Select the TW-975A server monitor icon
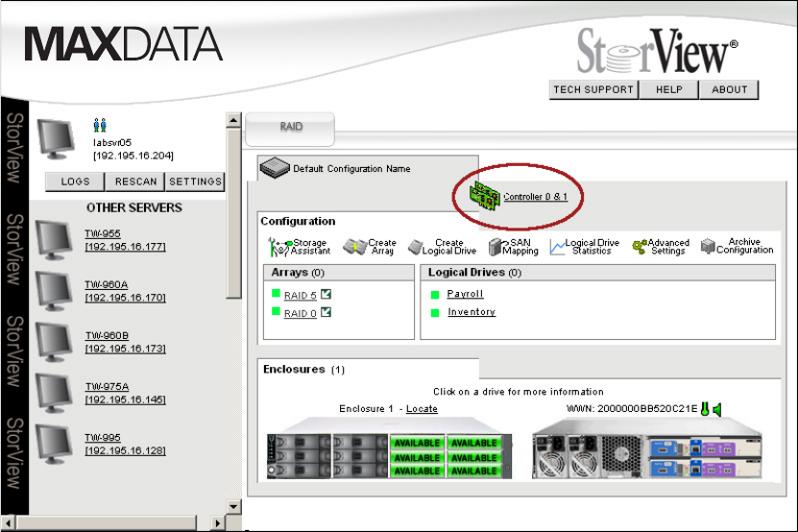The image size is (798, 532). click(54, 393)
